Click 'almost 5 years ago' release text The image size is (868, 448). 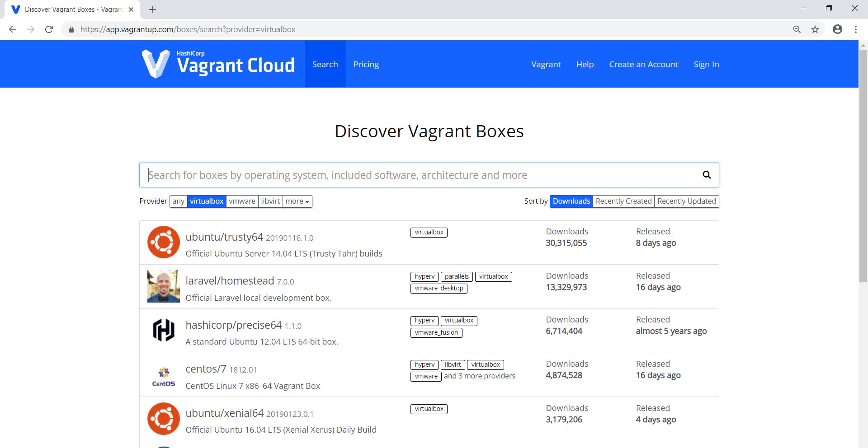pyautogui.click(x=671, y=331)
